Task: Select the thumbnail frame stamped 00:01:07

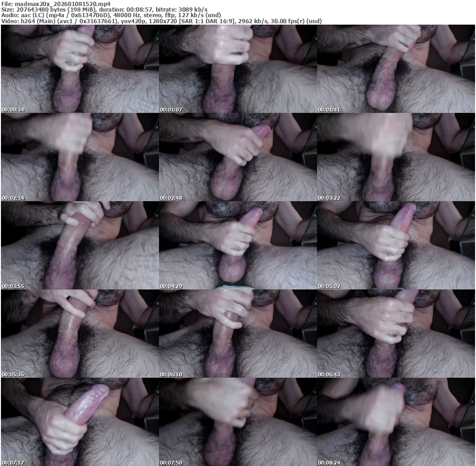Action: pyautogui.click(x=238, y=69)
